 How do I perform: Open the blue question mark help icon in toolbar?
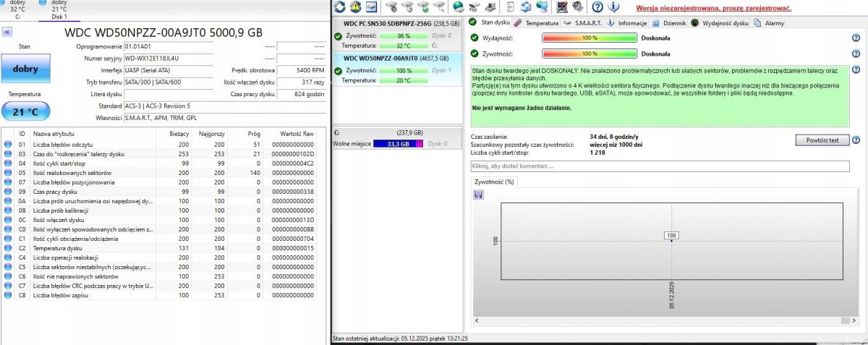[597, 7]
